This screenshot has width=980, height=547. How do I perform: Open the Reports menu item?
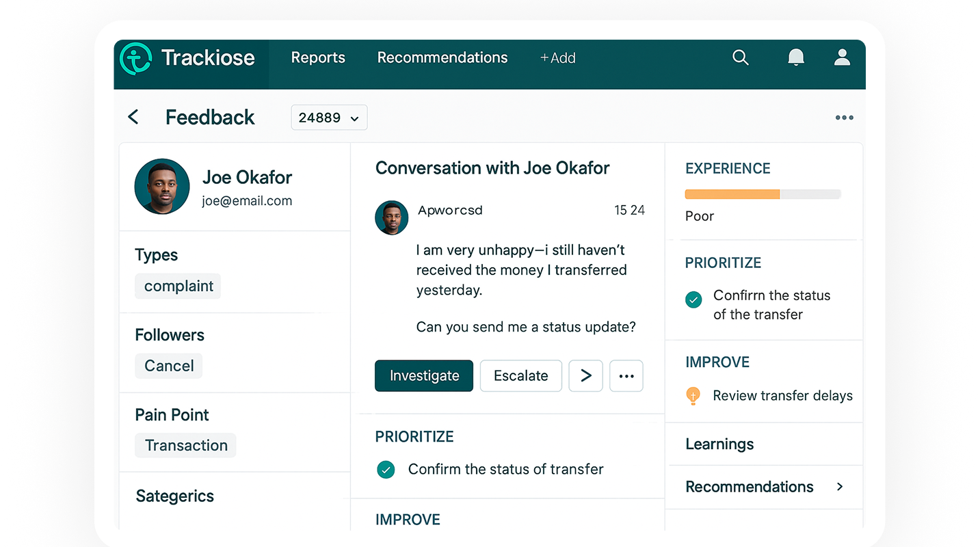317,57
